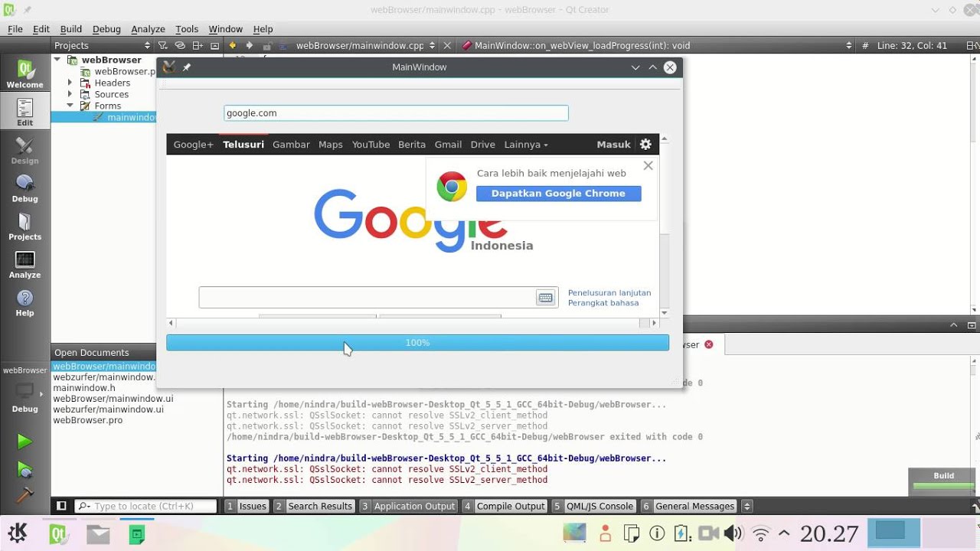The image size is (980, 551).
Task: Click the web view vertical scrollbar
Action: pyautogui.click(x=664, y=226)
